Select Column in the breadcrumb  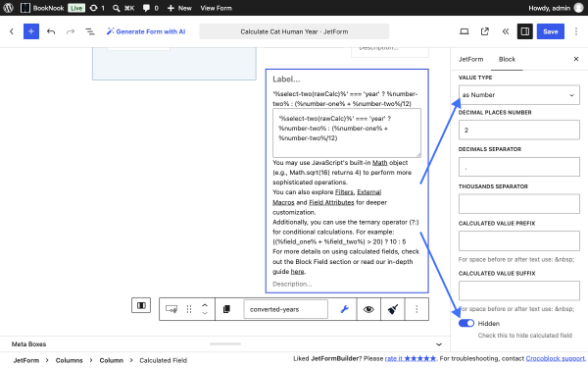tap(111, 360)
